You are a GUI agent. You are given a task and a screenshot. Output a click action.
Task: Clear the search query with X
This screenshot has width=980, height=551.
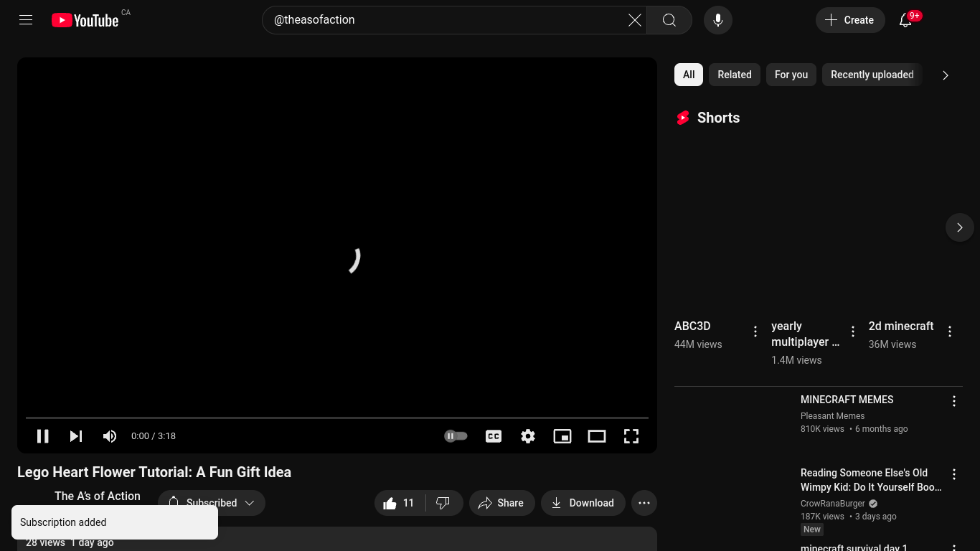635,20
